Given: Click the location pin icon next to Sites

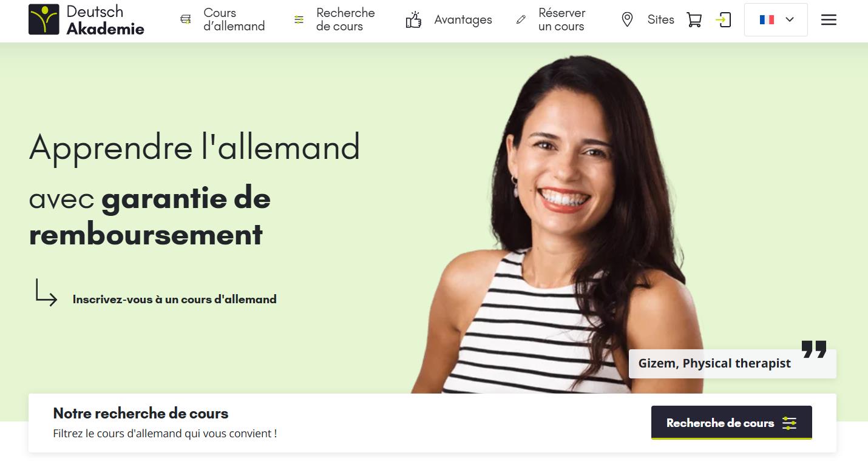Looking at the screenshot, I should tap(628, 19).
